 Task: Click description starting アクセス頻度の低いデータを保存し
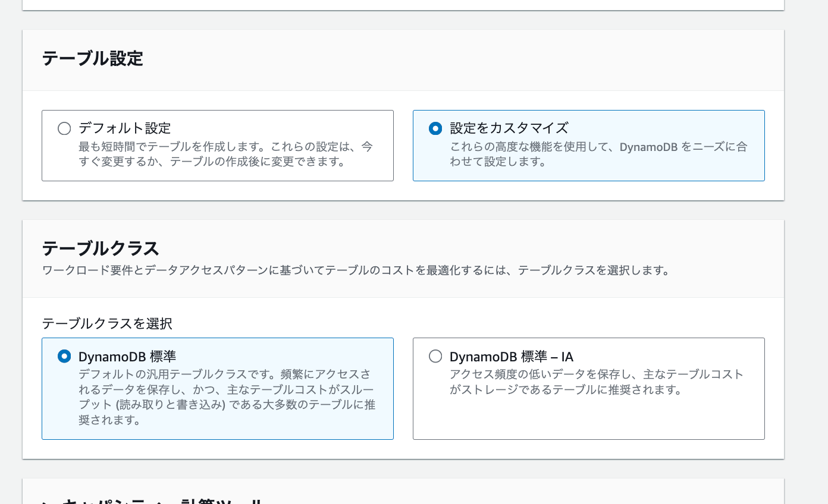coord(597,382)
